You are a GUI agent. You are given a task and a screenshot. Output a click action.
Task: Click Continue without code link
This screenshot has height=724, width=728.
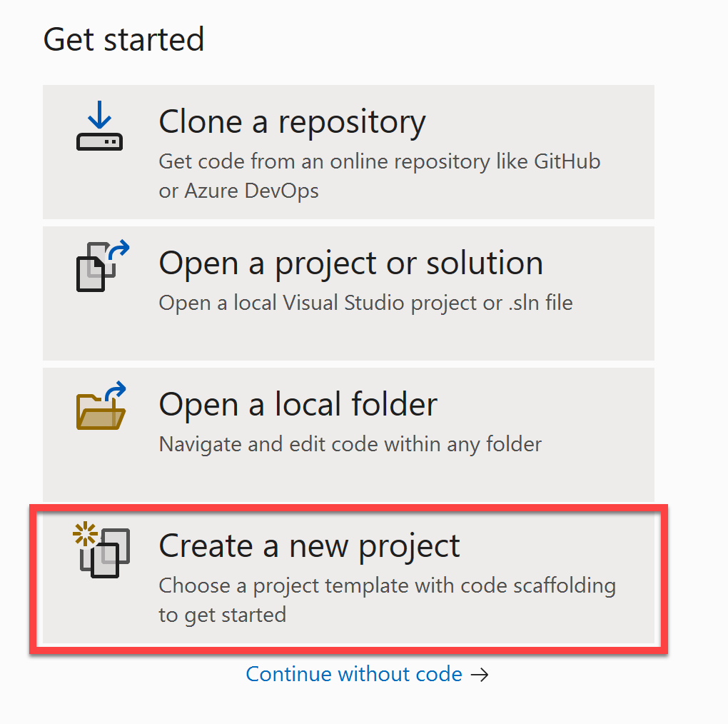[x=355, y=674]
